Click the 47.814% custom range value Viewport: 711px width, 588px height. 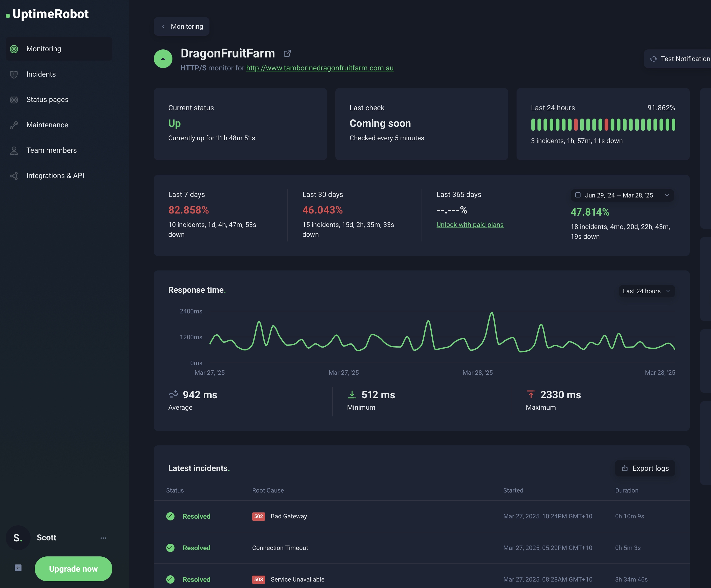point(590,212)
